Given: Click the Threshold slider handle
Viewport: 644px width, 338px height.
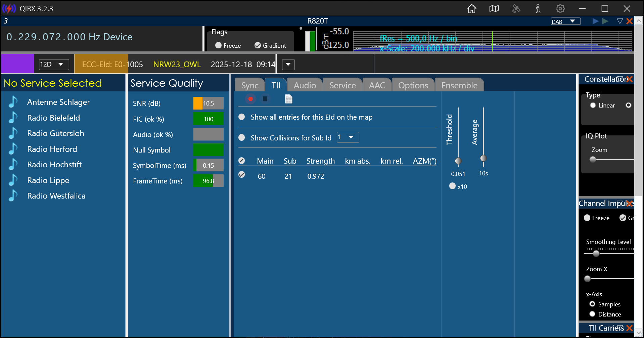Looking at the screenshot, I should (x=458, y=161).
